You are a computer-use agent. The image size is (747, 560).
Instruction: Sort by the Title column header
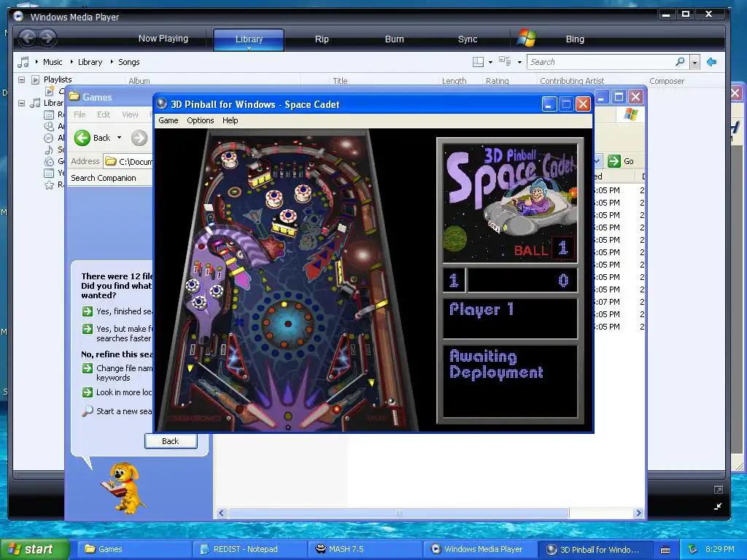[x=340, y=81]
